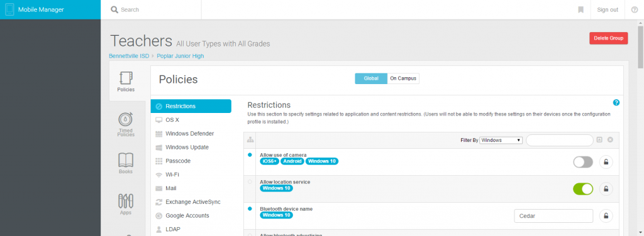Click the Mobile Manager device logo icon
The height and width of the screenshot is (236, 644).
10,9
